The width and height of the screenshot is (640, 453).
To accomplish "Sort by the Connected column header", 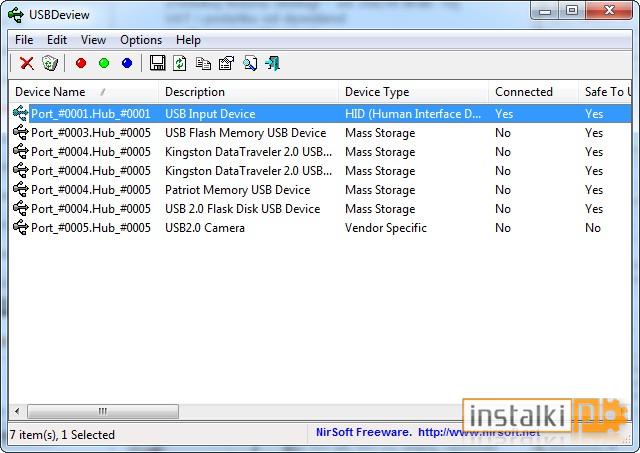I will click(533, 92).
